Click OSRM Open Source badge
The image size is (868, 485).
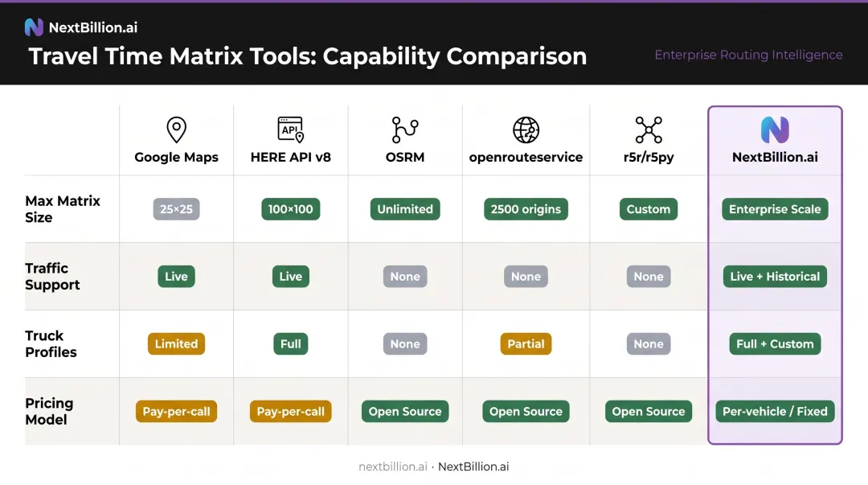point(404,411)
